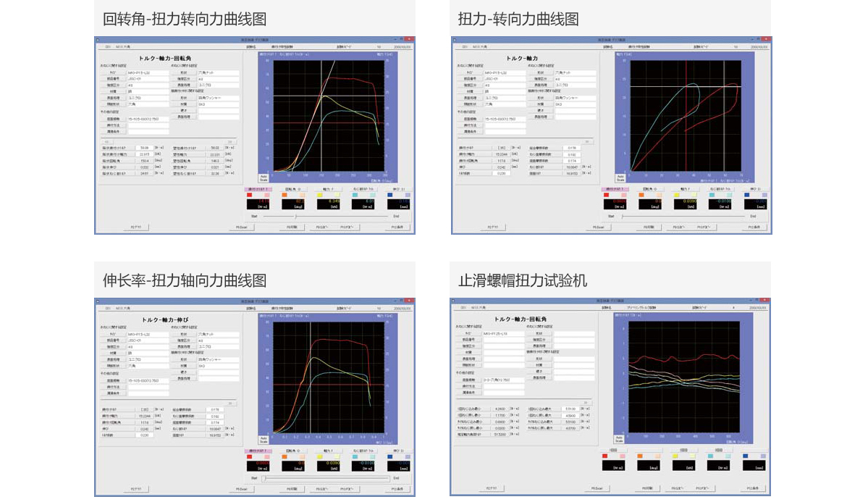Click F5 Excel in the 扭力-转向力 window
This screenshot has height=502, width=868.
click(x=599, y=227)
